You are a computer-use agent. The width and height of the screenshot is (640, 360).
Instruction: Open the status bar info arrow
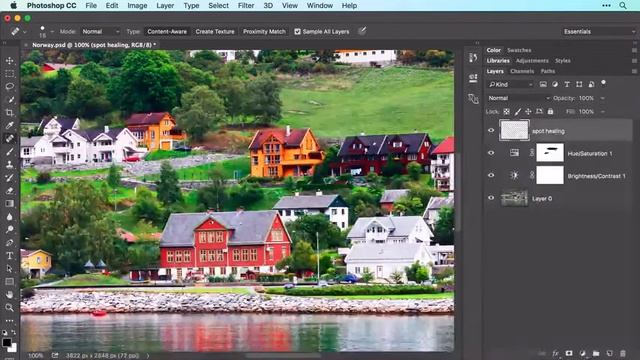148,356
